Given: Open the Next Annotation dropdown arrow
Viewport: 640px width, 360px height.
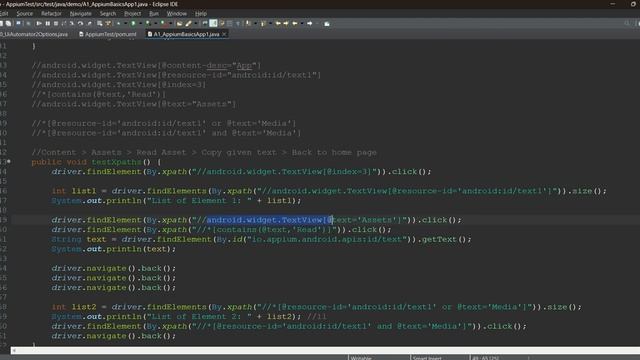Looking at the screenshot, I should click(255, 23).
